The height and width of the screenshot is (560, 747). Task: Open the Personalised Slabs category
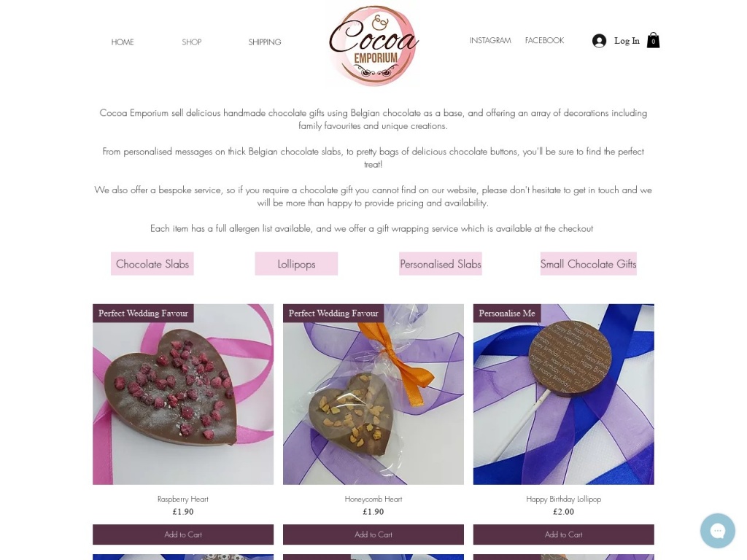[441, 264]
